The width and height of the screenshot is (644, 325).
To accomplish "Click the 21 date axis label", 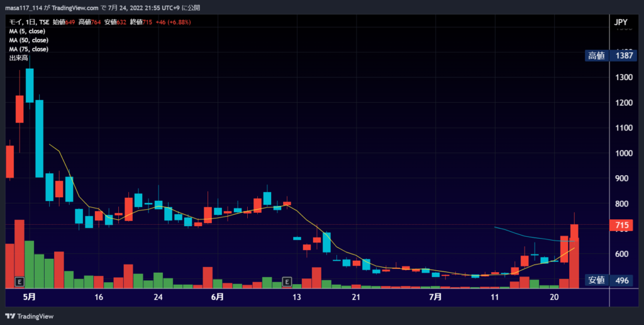I will click(356, 297).
